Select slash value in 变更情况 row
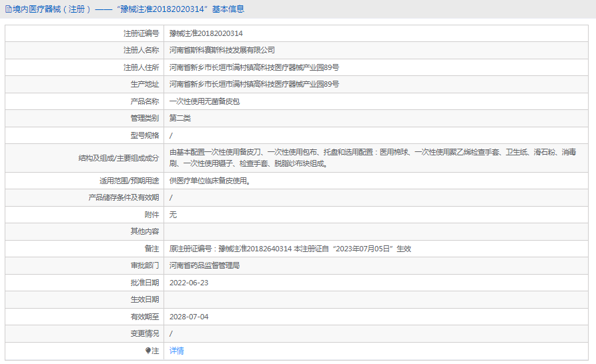 171,333
